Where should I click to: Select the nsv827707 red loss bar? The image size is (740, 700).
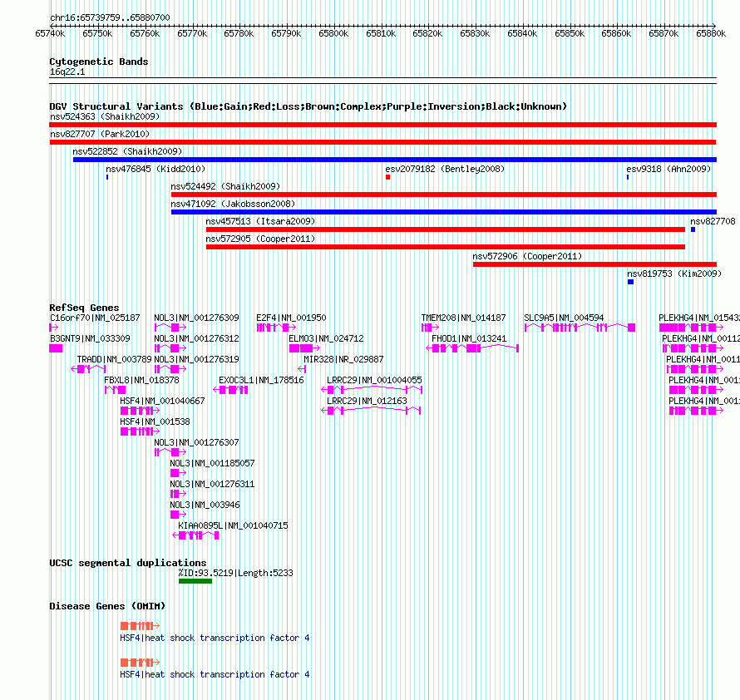(x=382, y=142)
